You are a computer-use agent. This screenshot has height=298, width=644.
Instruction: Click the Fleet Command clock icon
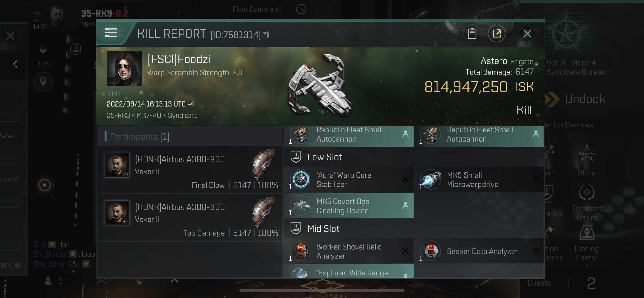[x=301, y=9]
